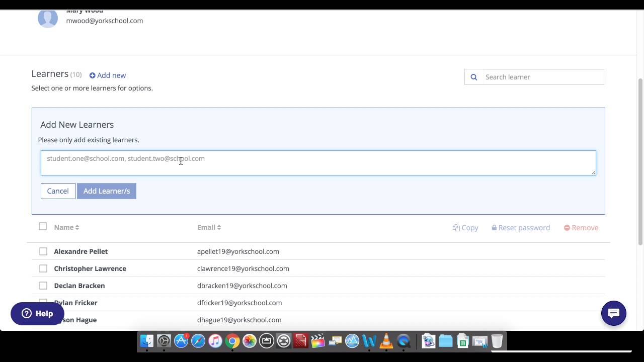This screenshot has height=362, width=644.
Task: Sort learners by Name column
Action: pyautogui.click(x=66, y=227)
